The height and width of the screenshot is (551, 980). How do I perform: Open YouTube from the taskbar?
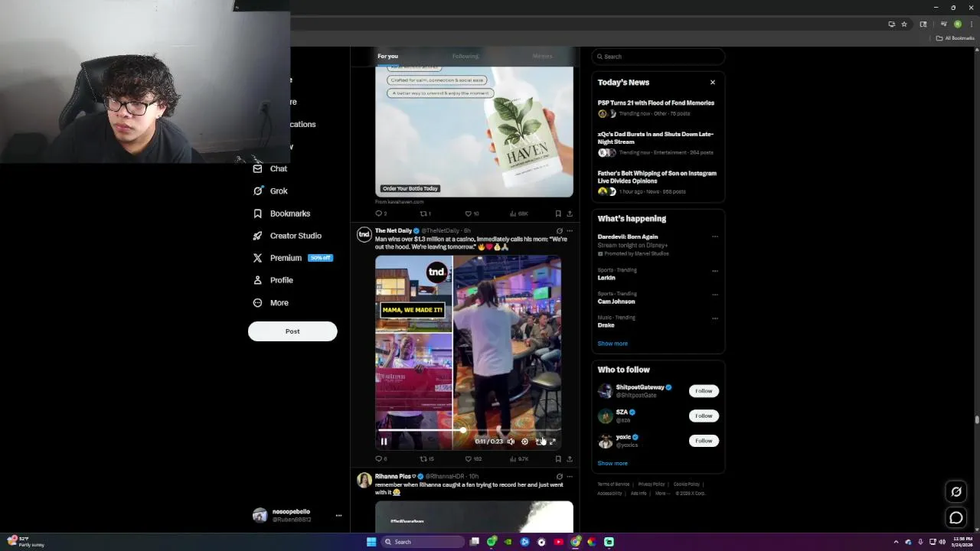[x=558, y=542]
